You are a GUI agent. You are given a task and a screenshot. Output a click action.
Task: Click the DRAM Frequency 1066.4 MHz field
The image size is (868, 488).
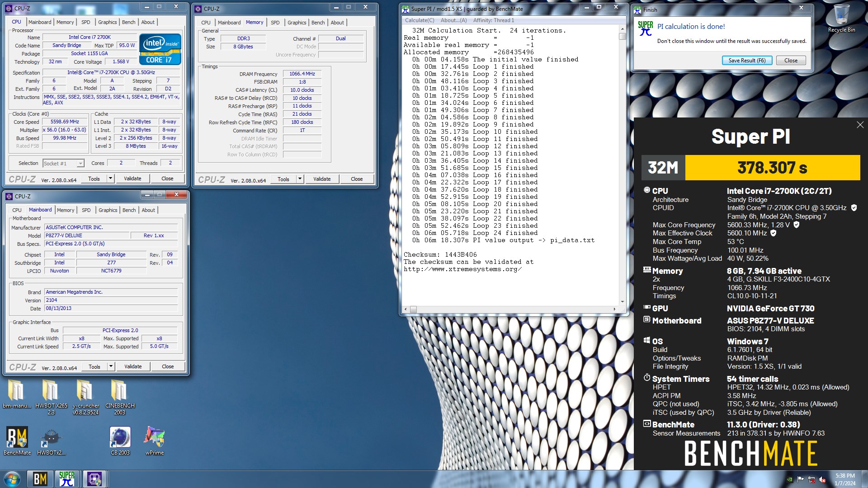[302, 74]
